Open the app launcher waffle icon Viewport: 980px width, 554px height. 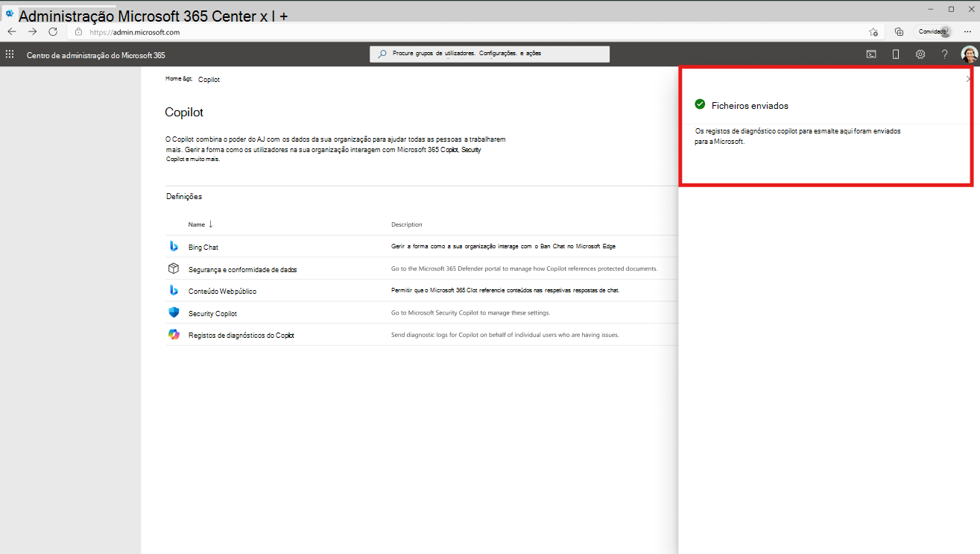(10, 54)
